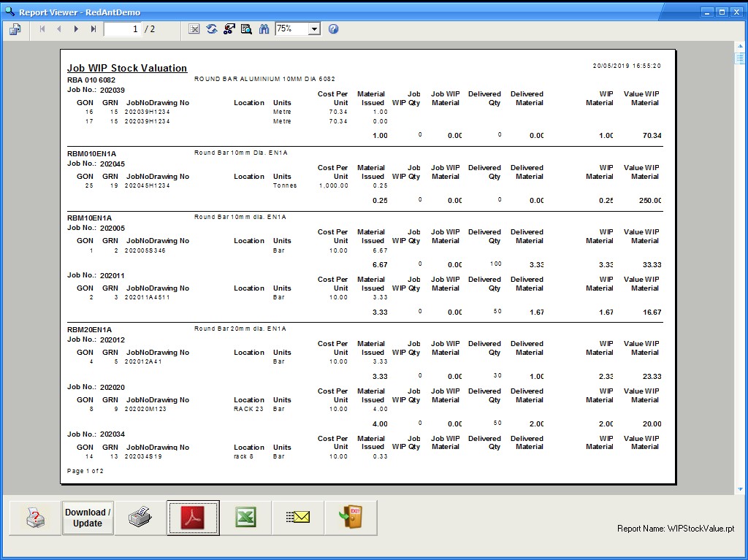Click the Download / Update button
This screenshot has width=748, height=560.
(88, 518)
